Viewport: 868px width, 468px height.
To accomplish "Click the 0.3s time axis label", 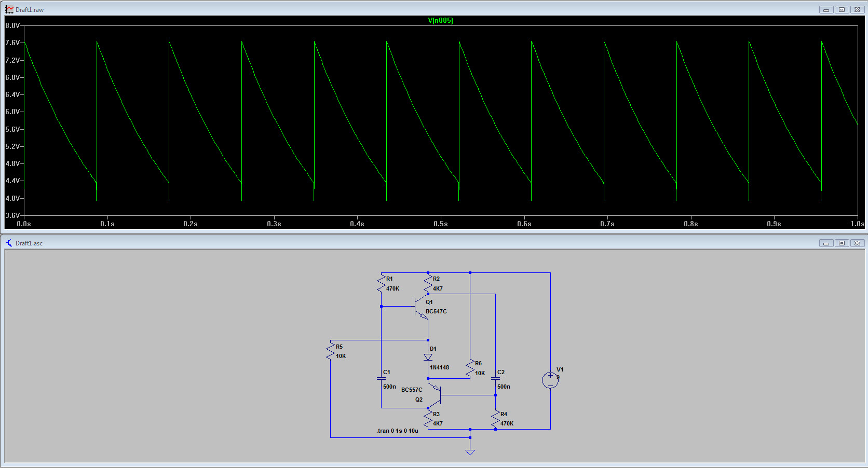I will (x=274, y=224).
